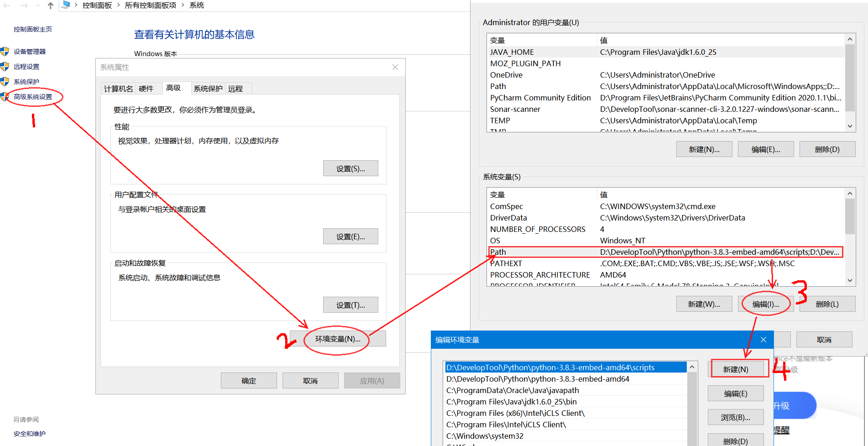Open the 安全和维护 link
The height and width of the screenshot is (446, 868).
(x=30, y=434)
